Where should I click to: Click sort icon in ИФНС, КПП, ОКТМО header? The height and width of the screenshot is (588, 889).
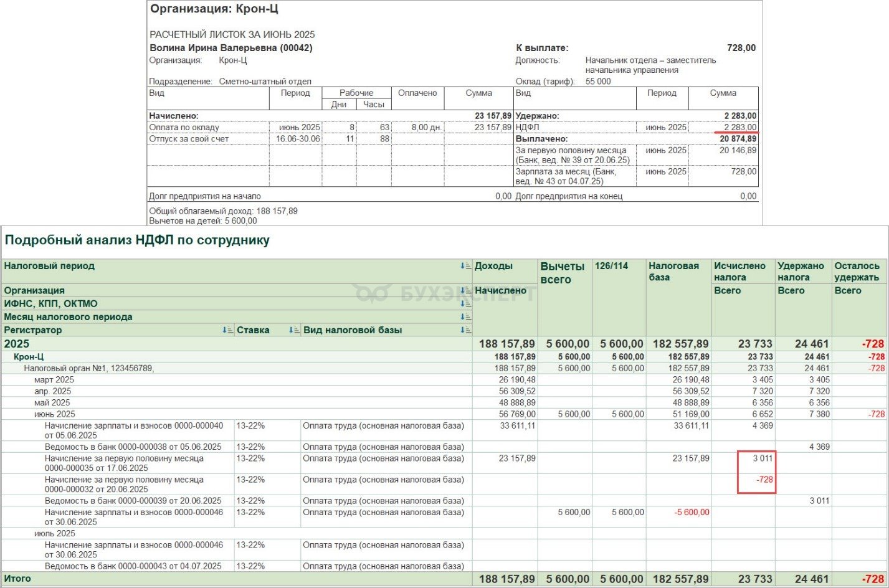click(x=465, y=304)
